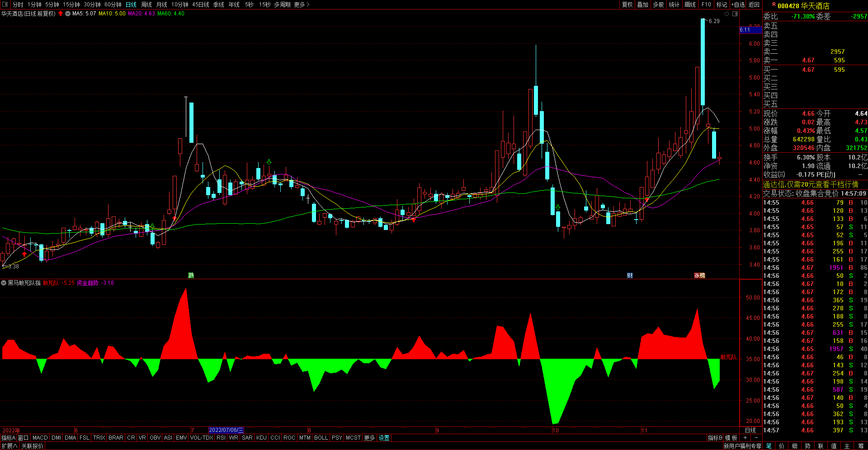868x450 pixels.
Task: Click the R marker next to stock code
Action: [x=774, y=5]
